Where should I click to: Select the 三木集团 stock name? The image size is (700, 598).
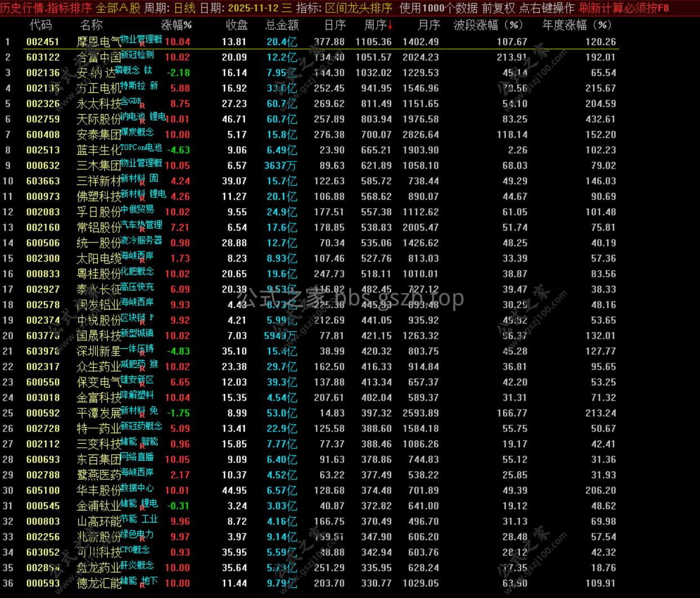pyautogui.click(x=98, y=165)
